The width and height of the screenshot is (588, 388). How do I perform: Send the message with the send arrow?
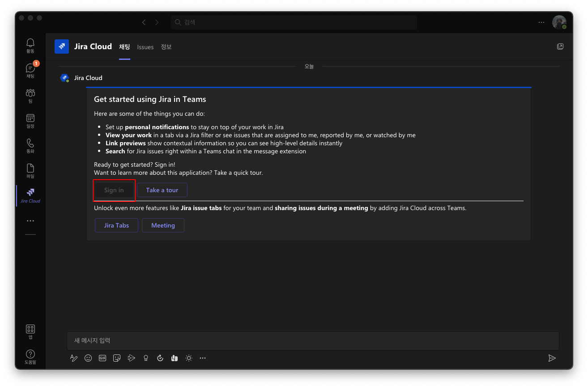pos(552,358)
